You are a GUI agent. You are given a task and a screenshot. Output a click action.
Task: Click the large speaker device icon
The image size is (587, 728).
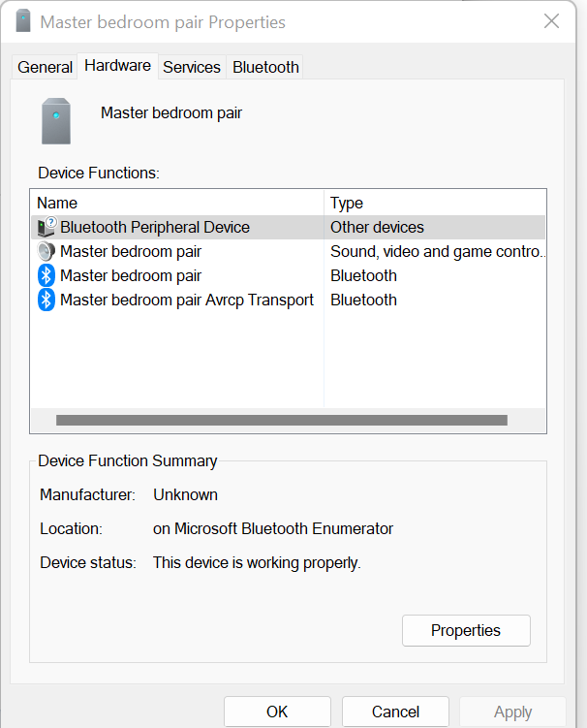click(56, 121)
